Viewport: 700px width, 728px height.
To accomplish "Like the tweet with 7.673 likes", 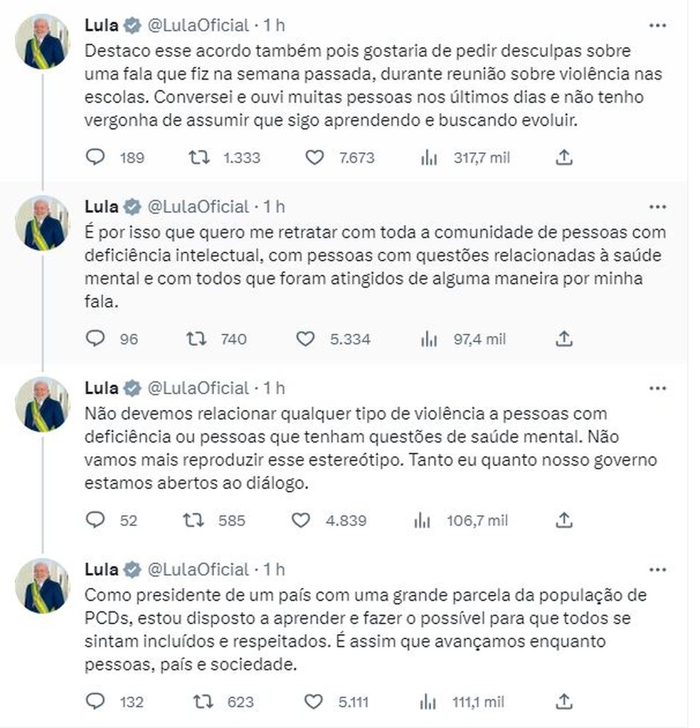I will click(x=314, y=158).
